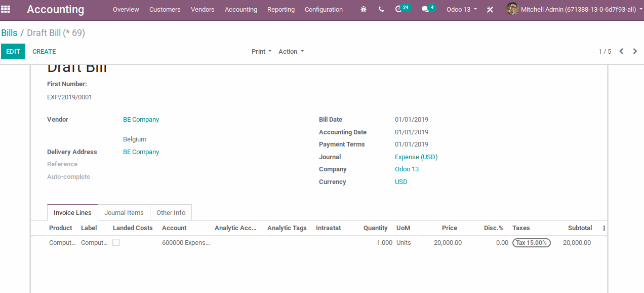Open the Print dropdown
This screenshot has width=644, height=293.
(x=261, y=51)
